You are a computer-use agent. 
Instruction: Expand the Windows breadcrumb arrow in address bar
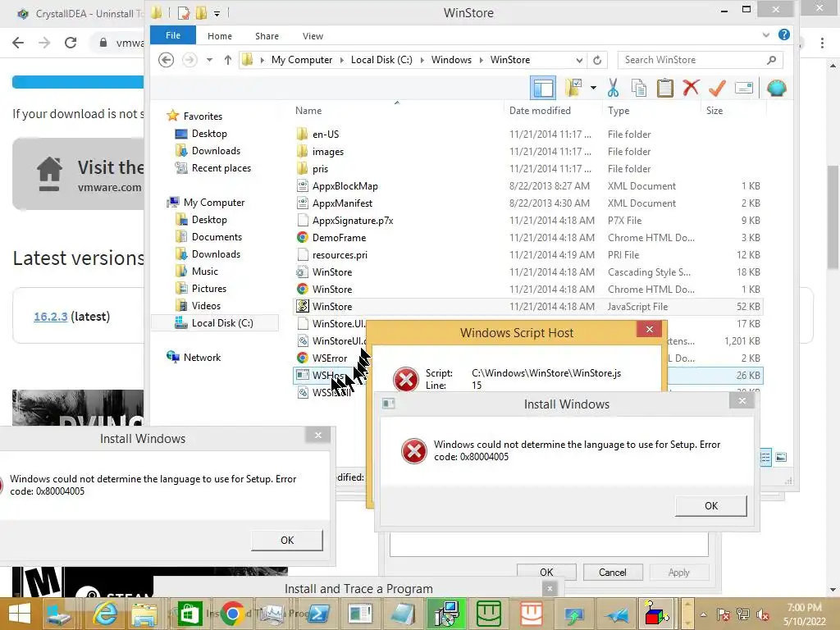click(x=481, y=60)
